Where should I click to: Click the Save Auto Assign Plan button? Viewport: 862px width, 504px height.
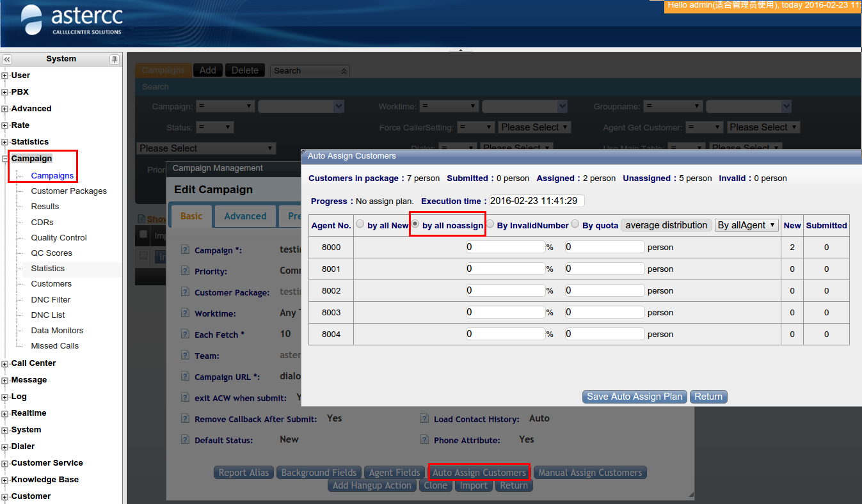[x=634, y=397]
